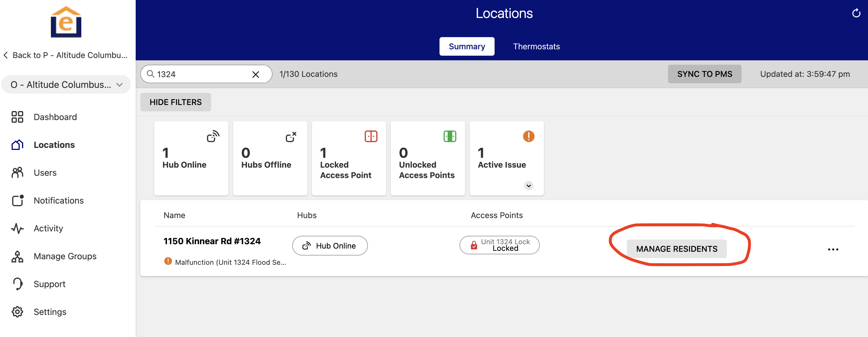This screenshot has height=337, width=868.
Task: Click the Activity pulse icon
Action: [17, 229]
